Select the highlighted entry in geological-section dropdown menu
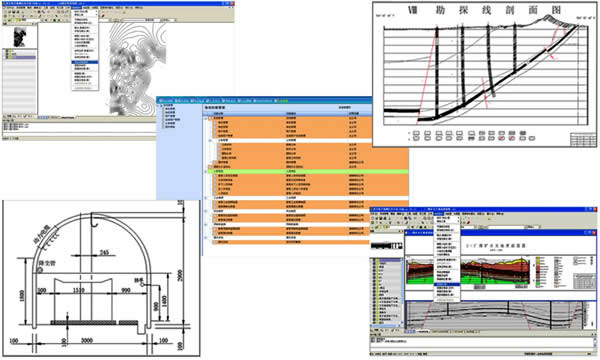The height and width of the screenshot is (360, 600). 447,285
